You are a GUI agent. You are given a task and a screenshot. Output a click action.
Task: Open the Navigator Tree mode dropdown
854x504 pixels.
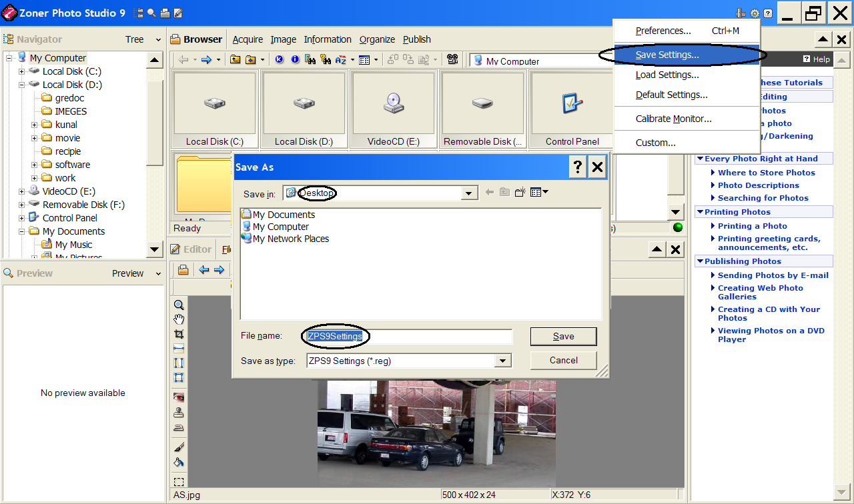(x=158, y=40)
